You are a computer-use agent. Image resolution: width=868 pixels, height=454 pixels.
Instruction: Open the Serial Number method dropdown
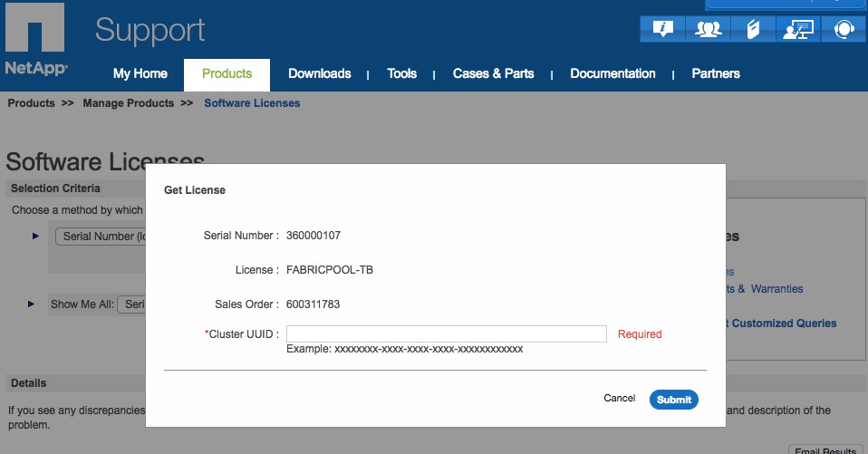click(x=101, y=237)
